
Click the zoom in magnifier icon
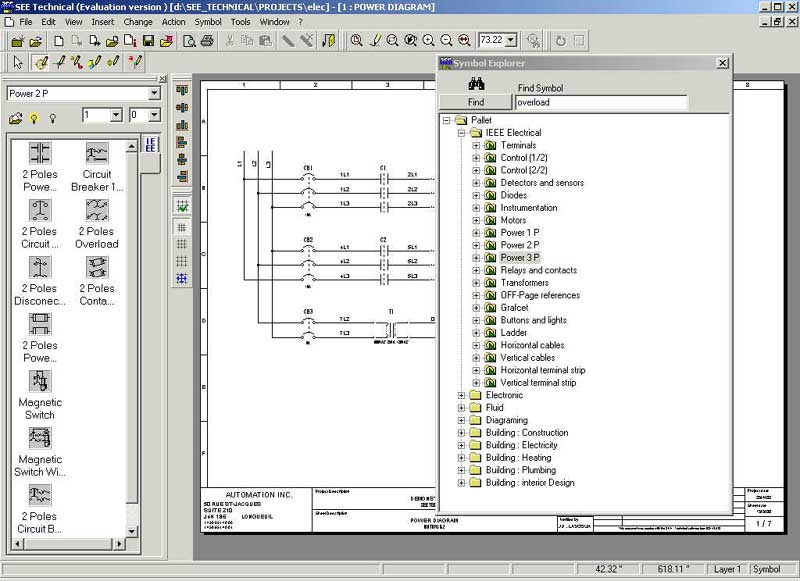[429, 41]
